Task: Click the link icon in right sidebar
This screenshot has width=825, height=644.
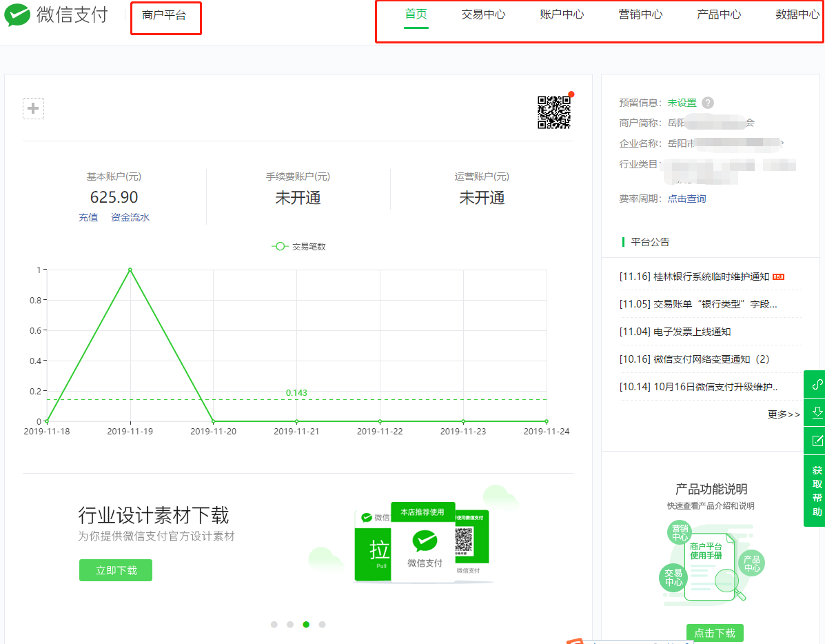Action: pyautogui.click(x=817, y=384)
